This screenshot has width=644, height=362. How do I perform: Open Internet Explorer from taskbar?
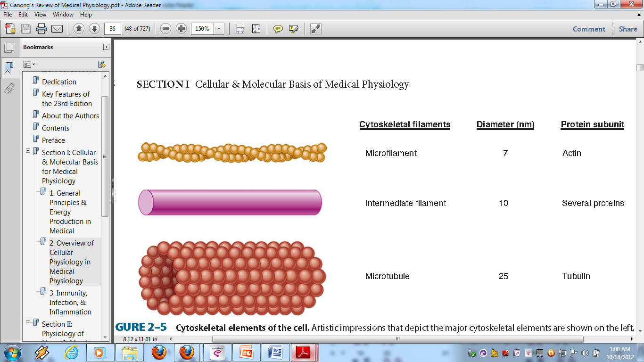coord(72,352)
